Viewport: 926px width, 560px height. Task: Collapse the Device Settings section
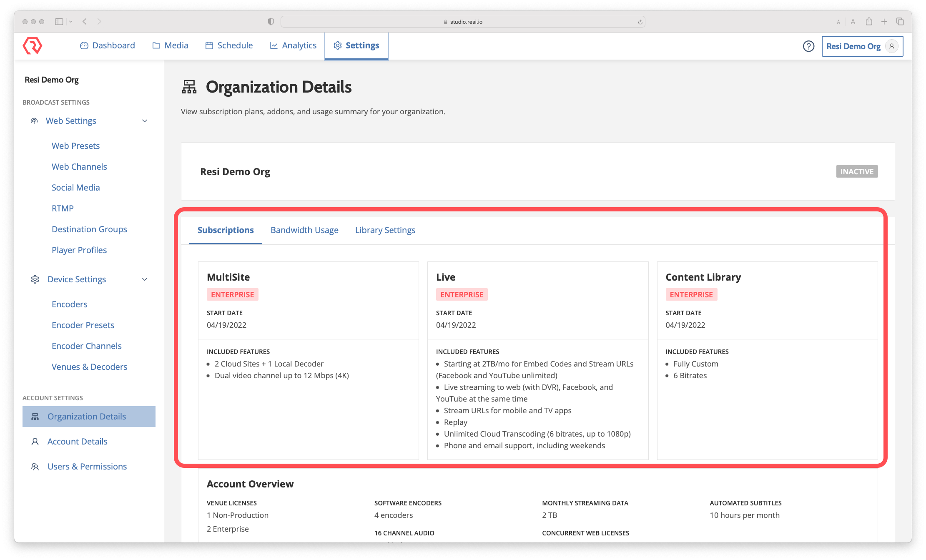click(145, 279)
